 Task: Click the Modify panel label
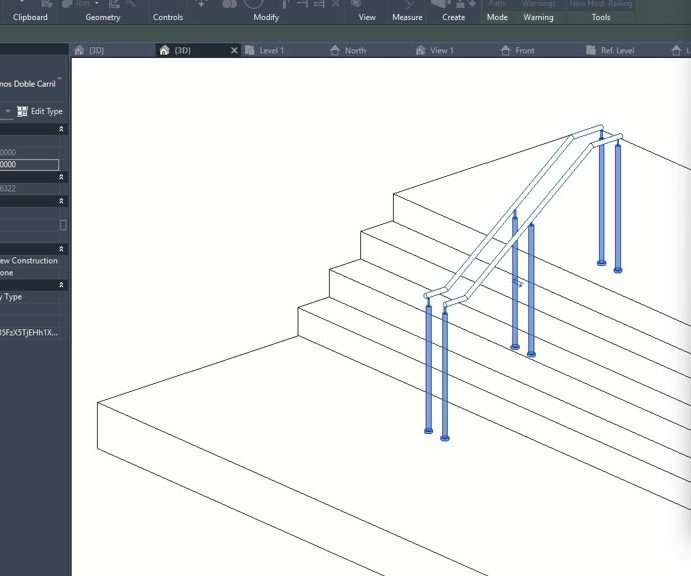click(x=266, y=17)
